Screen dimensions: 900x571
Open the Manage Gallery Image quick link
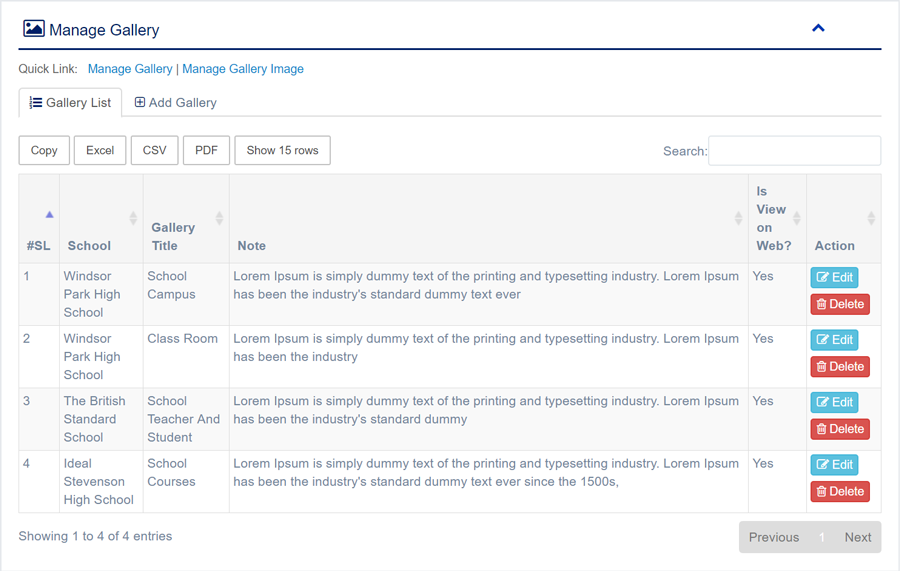tap(243, 69)
